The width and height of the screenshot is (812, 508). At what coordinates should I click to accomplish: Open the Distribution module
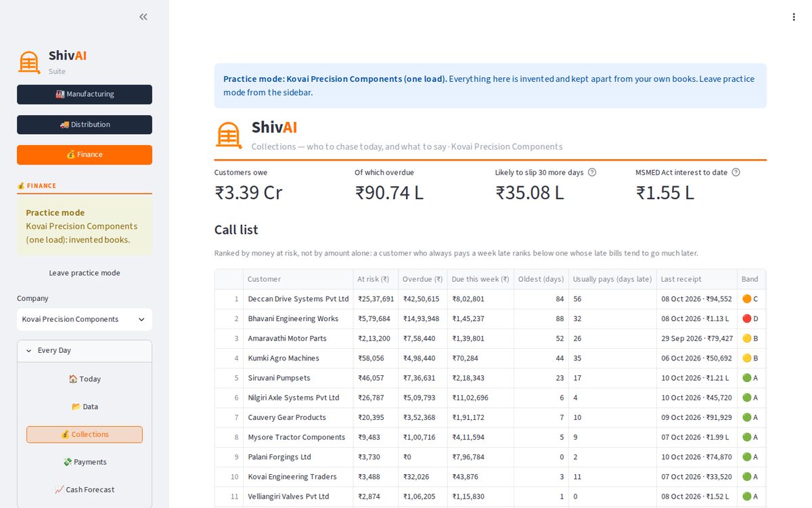(85, 125)
